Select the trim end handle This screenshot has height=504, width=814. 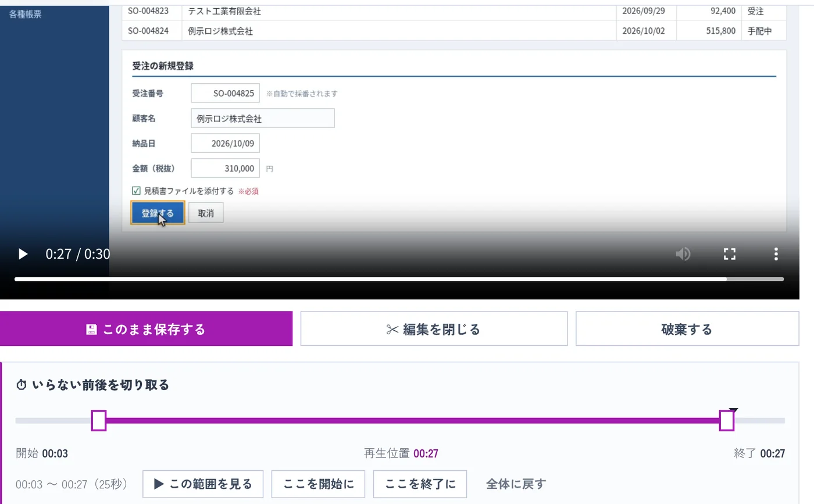tap(727, 420)
